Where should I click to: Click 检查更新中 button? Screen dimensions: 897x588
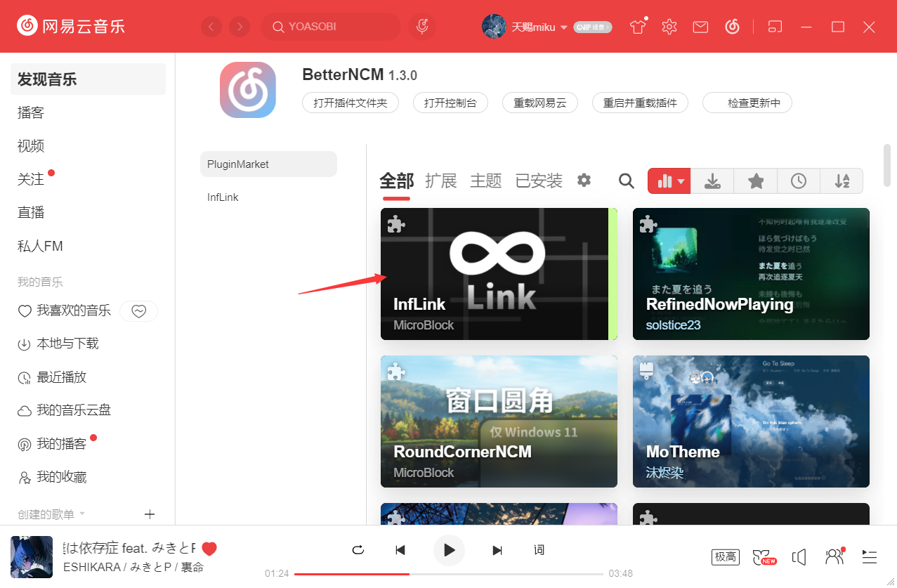tap(747, 103)
